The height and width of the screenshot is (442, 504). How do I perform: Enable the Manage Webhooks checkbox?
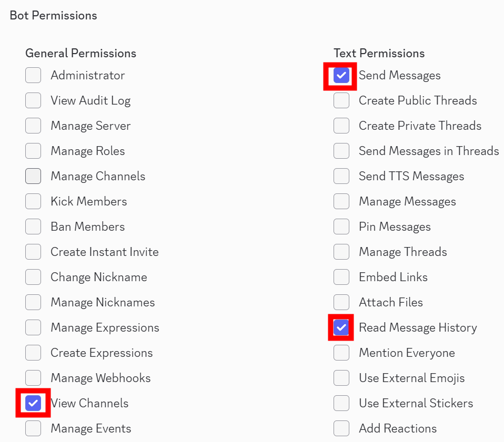[x=33, y=378]
